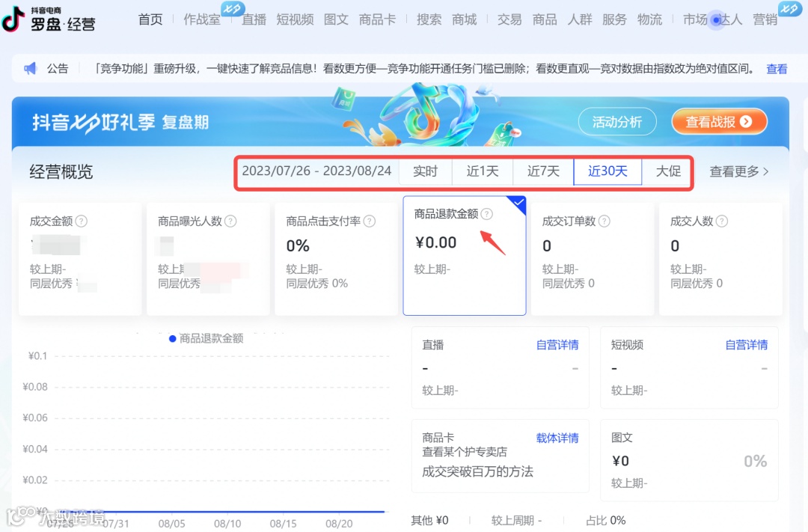The height and width of the screenshot is (532, 808).
Task: Click arrow icon in 查看战报 button
Action: (x=746, y=122)
